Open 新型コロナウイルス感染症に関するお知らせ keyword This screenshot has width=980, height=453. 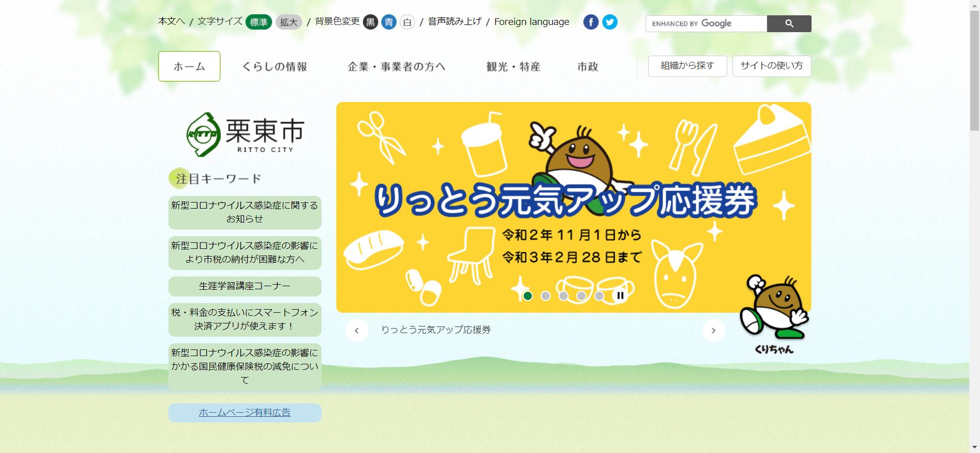[245, 212]
